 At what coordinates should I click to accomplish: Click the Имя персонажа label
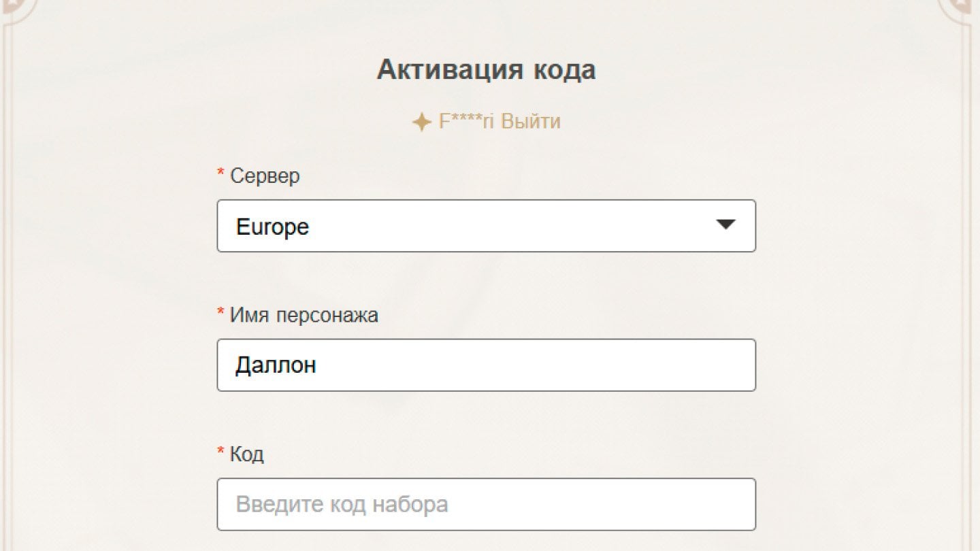coord(304,314)
